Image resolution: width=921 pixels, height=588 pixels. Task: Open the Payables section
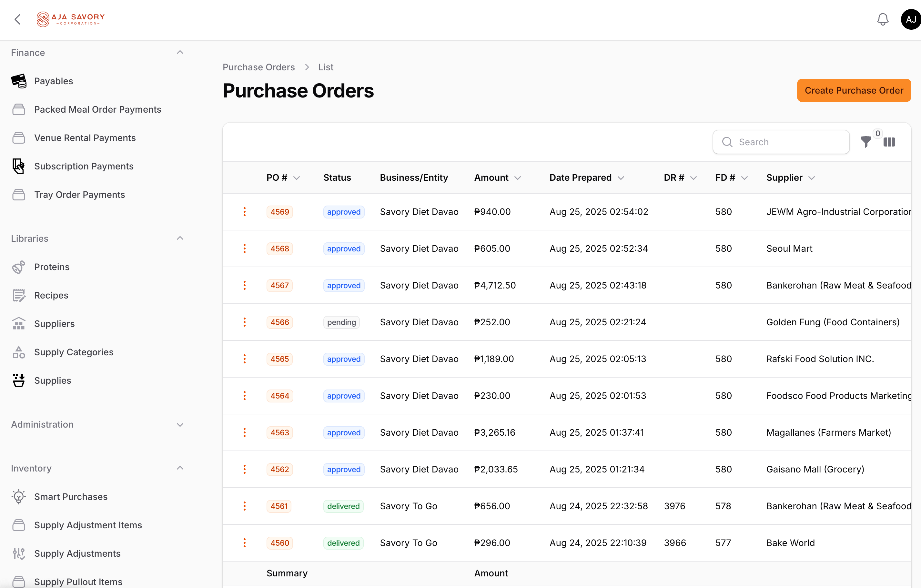[54, 81]
